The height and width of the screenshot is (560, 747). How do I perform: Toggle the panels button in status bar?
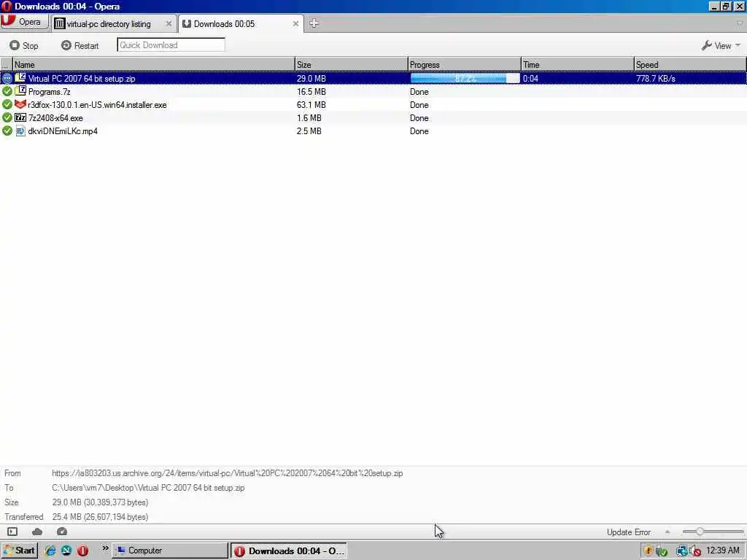12,532
